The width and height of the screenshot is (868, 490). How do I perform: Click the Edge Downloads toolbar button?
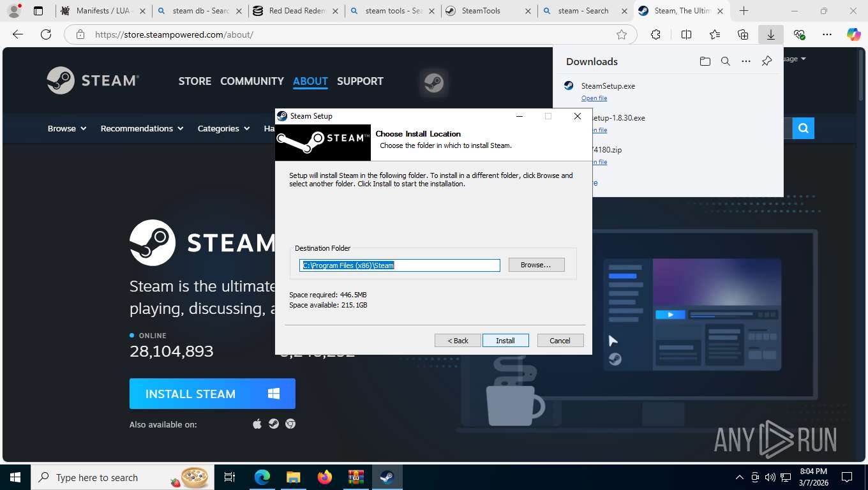point(771,34)
